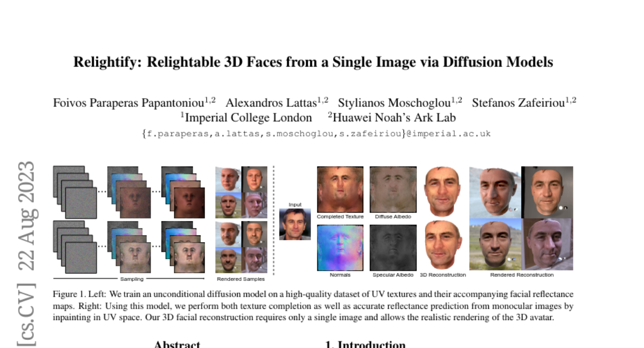644x348 pixels.
Task: Click the Imperial College London affiliation
Action: pos(247,117)
